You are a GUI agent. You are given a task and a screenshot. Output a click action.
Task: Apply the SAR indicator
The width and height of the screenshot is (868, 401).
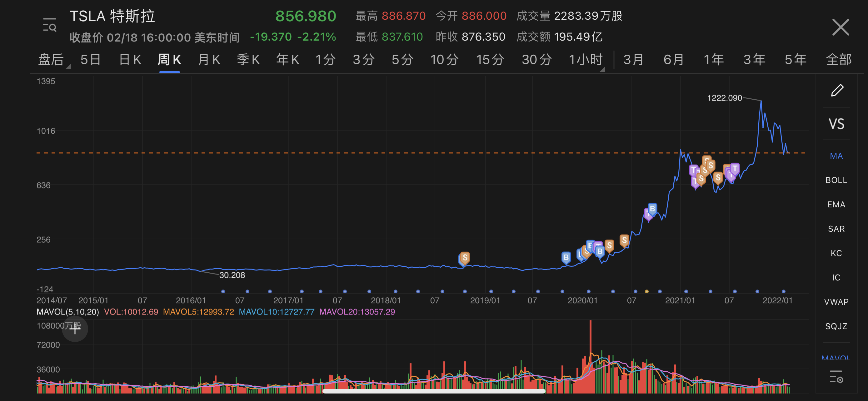(836, 229)
